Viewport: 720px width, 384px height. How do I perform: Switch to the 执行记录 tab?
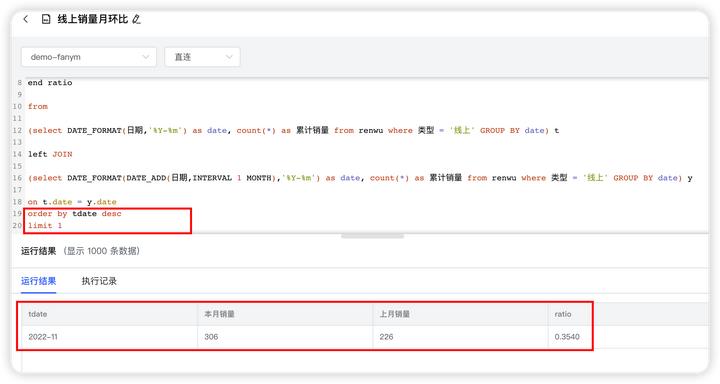[99, 281]
